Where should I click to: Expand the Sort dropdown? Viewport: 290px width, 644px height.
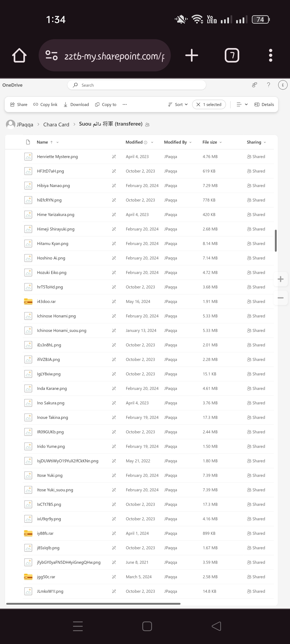click(x=178, y=104)
